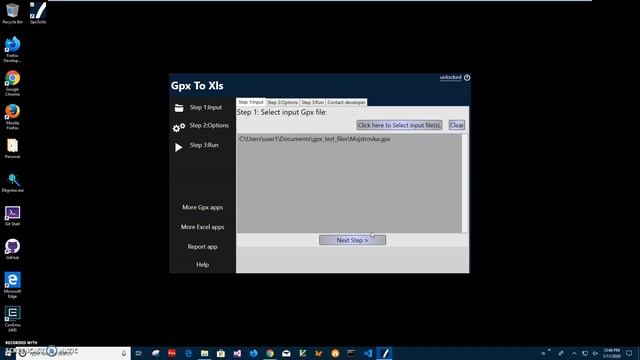Screen dimensions: 640x360
Task: Click the Next Step > button
Action: coord(352,240)
